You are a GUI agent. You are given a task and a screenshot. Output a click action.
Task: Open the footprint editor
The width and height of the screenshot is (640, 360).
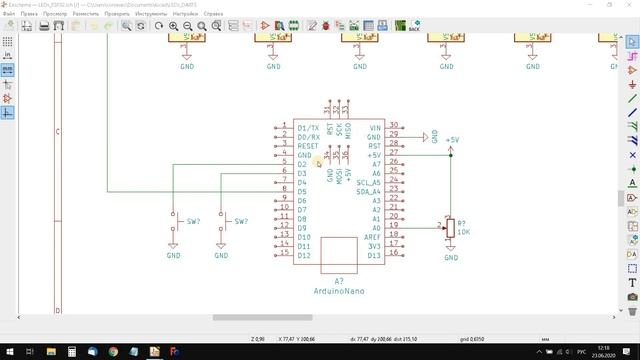click(x=293, y=26)
